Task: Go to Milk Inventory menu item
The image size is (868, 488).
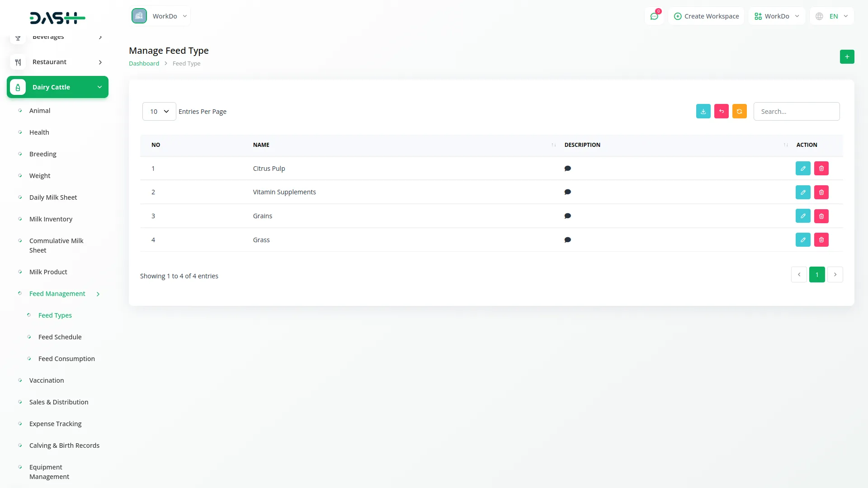Action: click(51, 219)
